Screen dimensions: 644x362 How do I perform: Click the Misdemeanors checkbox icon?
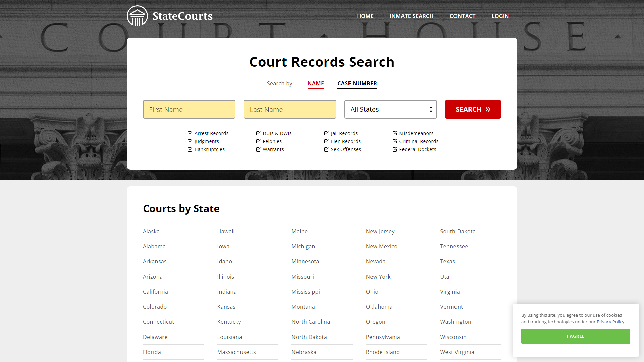[x=394, y=133]
